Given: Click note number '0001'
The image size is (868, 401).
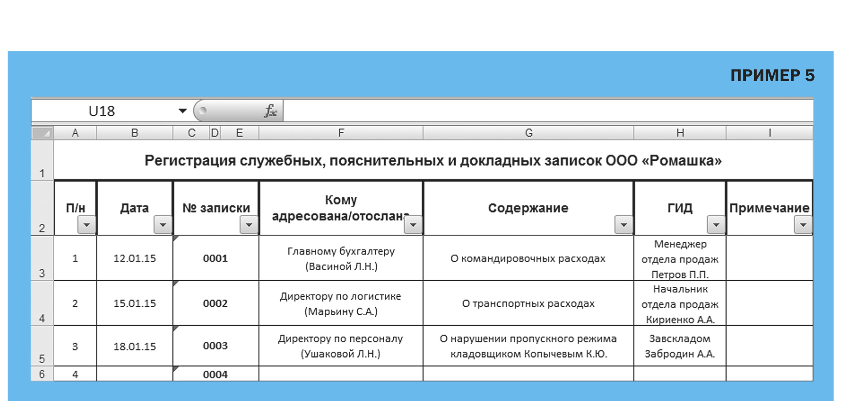Looking at the screenshot, I should (x=216, y=258).
